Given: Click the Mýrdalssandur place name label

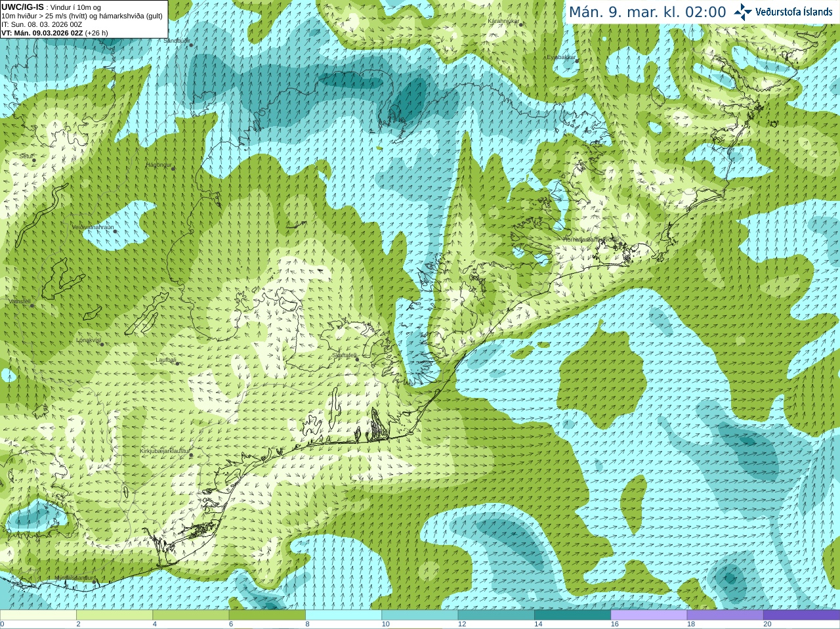Looking at the screenshot, I should coord(74,577).
